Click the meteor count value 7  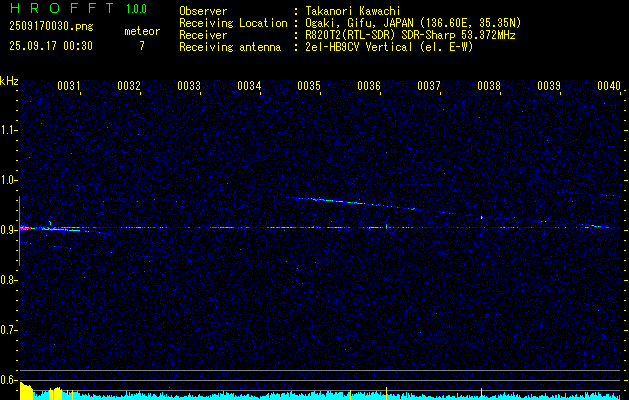tap(141, 46)
